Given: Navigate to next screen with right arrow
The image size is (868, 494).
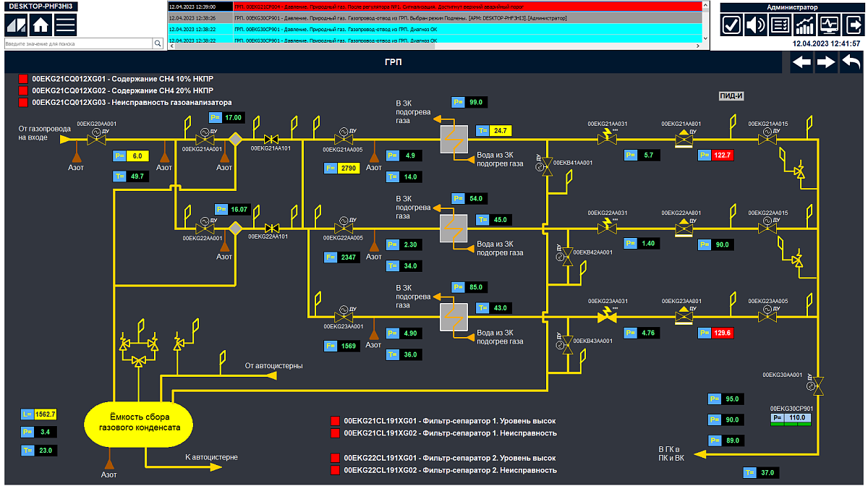Looking at the screenshot, I should [x=826, y=63].
